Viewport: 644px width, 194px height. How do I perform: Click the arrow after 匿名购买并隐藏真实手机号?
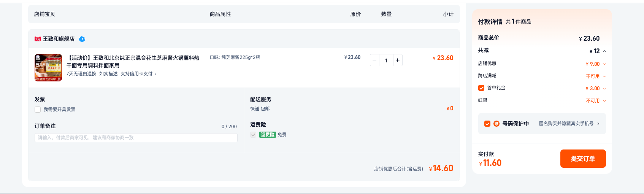(x=598, y=124)
